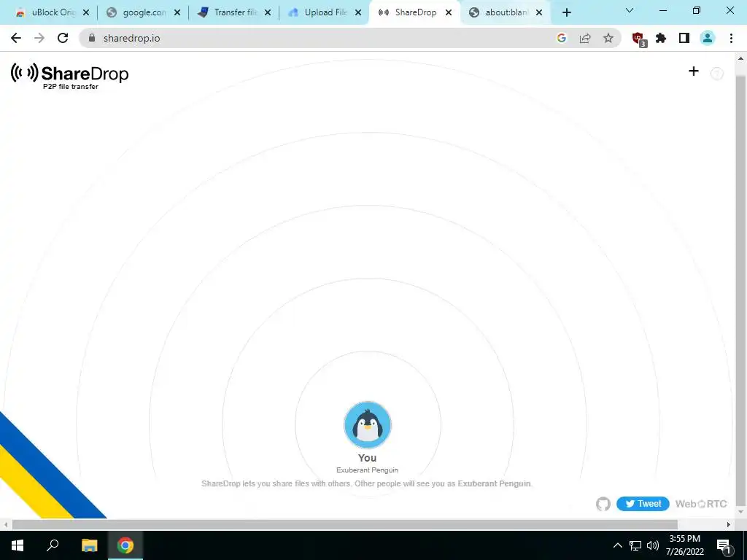This screenshot has width=747, height=560.
Task: Click the lock site info icon
Action: pyautogui.click(x=92, y=38)
